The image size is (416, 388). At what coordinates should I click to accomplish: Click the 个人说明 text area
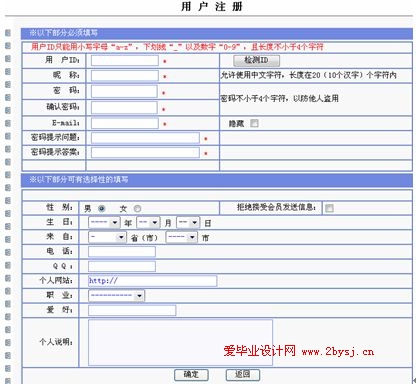(180, 342)
